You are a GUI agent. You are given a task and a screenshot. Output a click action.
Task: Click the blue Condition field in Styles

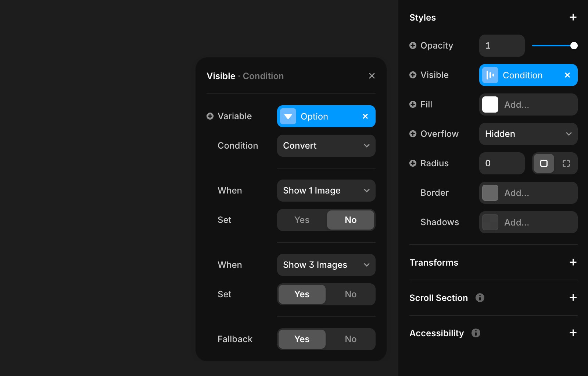pos(528,75)
